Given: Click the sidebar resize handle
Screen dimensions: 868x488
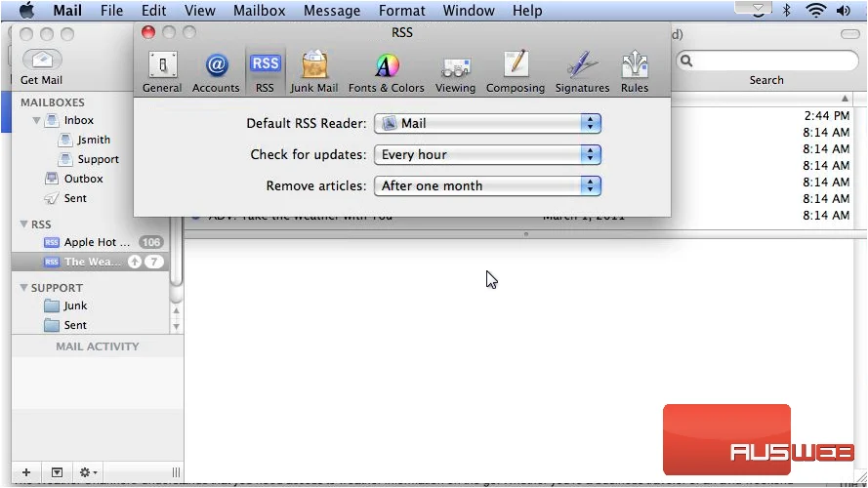Looking at the screenshot, I should point(176,472).
